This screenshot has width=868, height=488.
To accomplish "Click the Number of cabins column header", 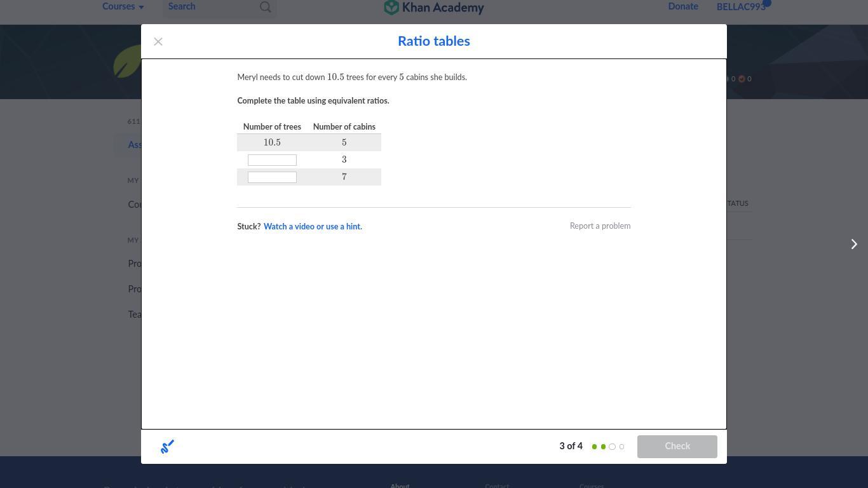I will [344, 127].
